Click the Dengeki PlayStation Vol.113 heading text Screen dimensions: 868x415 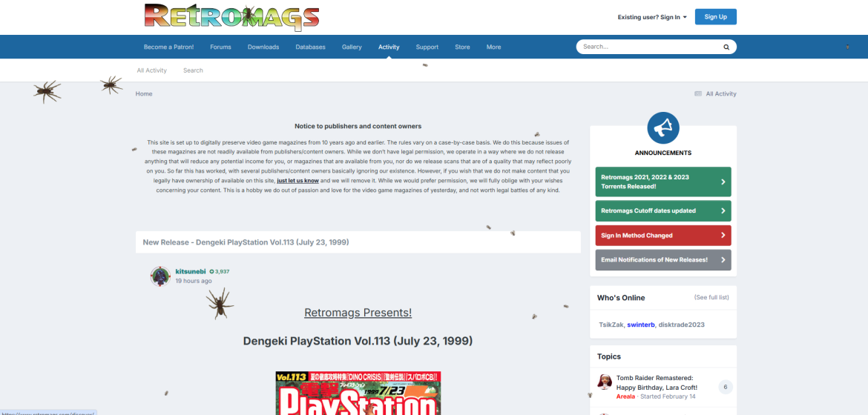point(358,341)
